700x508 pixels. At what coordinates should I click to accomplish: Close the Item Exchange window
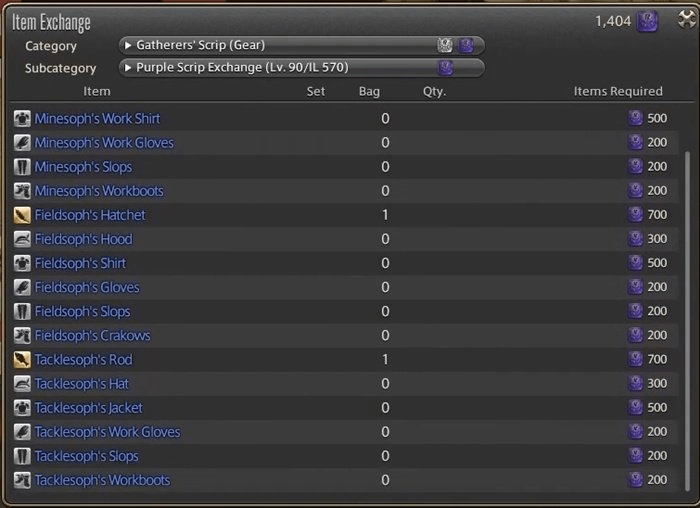(x=687, y=20)
